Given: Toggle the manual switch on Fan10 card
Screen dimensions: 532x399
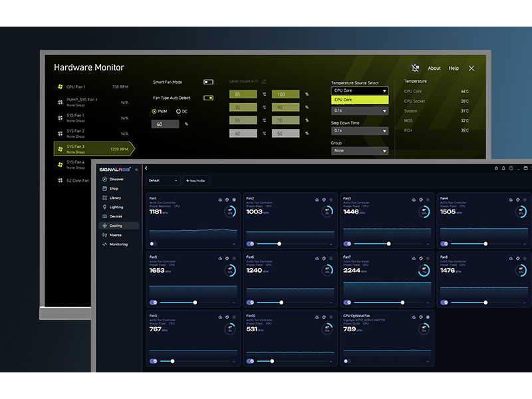Looking at the screenshot, I should [x=251, y=361].
